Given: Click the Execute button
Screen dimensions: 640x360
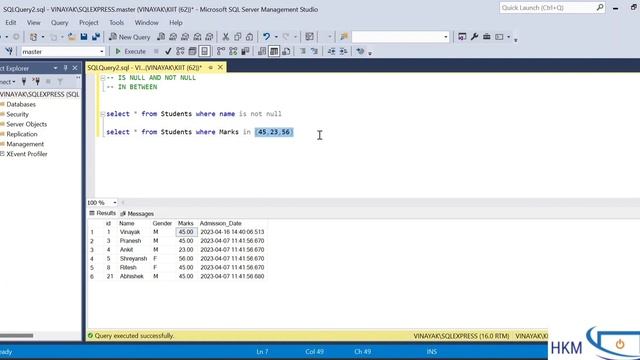Looking at the screenshot, I should point(131,51).
